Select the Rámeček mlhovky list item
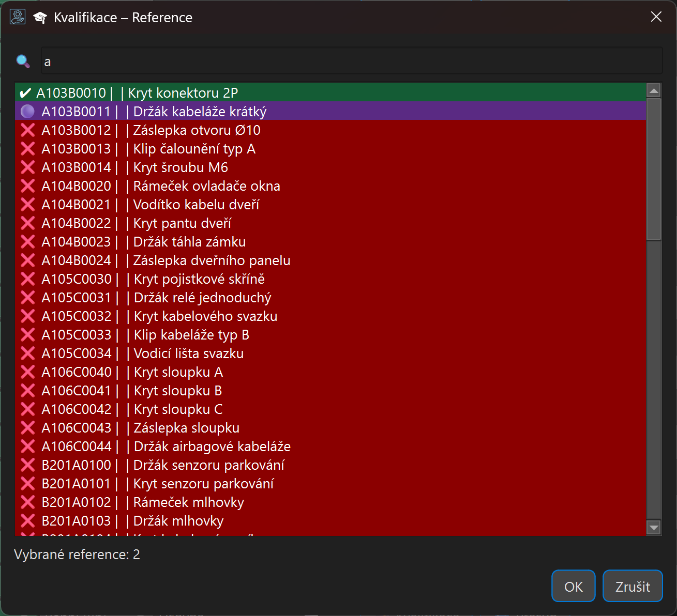Screen dimensions: 677x616 pos(188,502)
